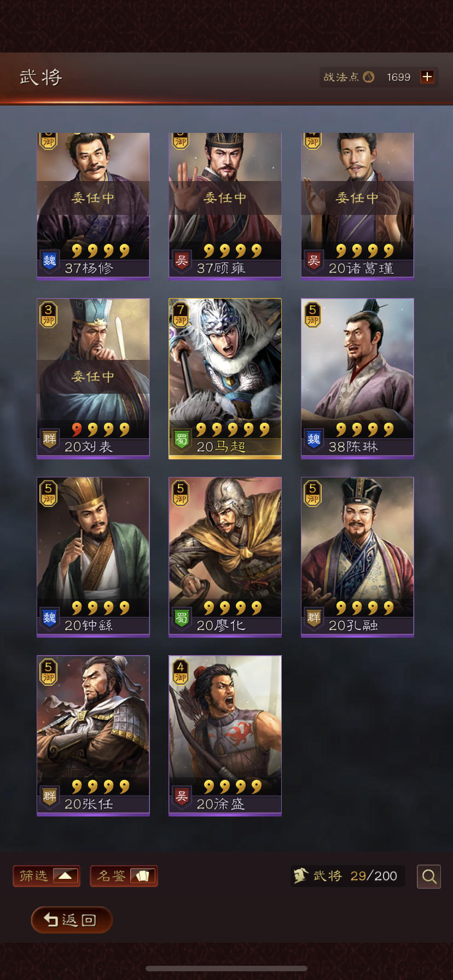This screenshot has height=980, width=453.
Task: Select the 20诸葛瑾 general card
Action: click(x=357, y=206)
